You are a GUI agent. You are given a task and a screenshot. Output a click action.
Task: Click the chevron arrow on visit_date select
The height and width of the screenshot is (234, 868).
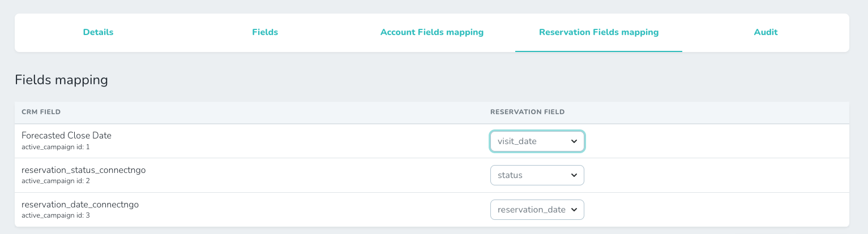pyautogui.click(x=574, y=141)
